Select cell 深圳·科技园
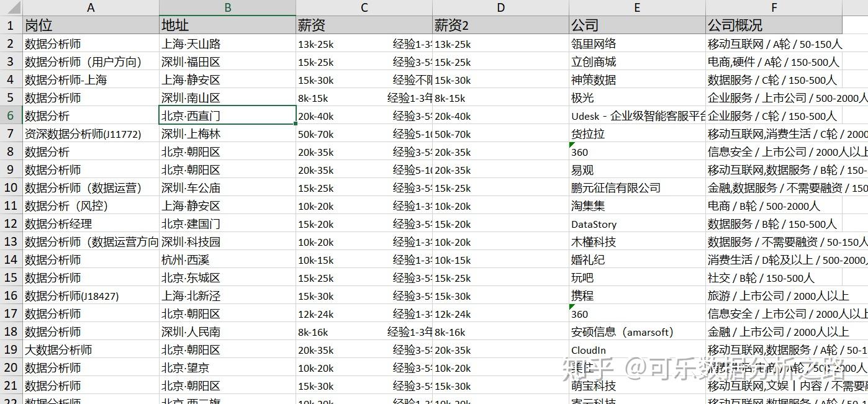This screenshot has width=868, height=404. [227, 241]
